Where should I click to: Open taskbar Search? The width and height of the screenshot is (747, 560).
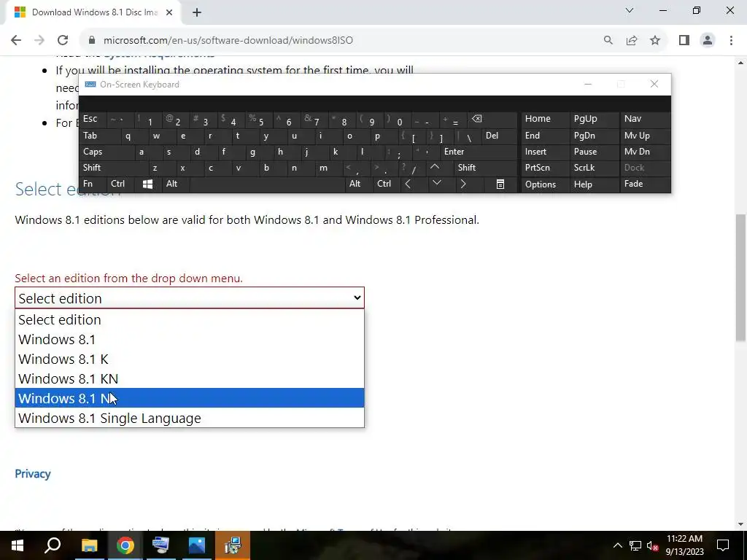(53, 545)
